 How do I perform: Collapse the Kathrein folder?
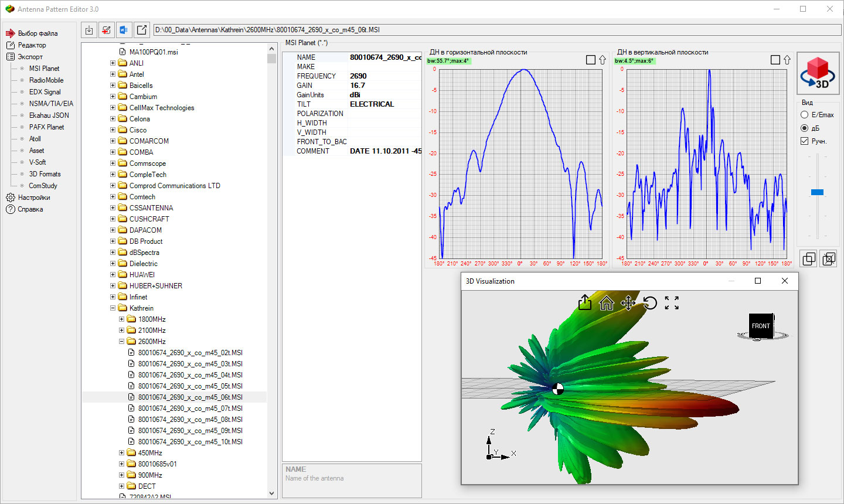click(113, 308)
